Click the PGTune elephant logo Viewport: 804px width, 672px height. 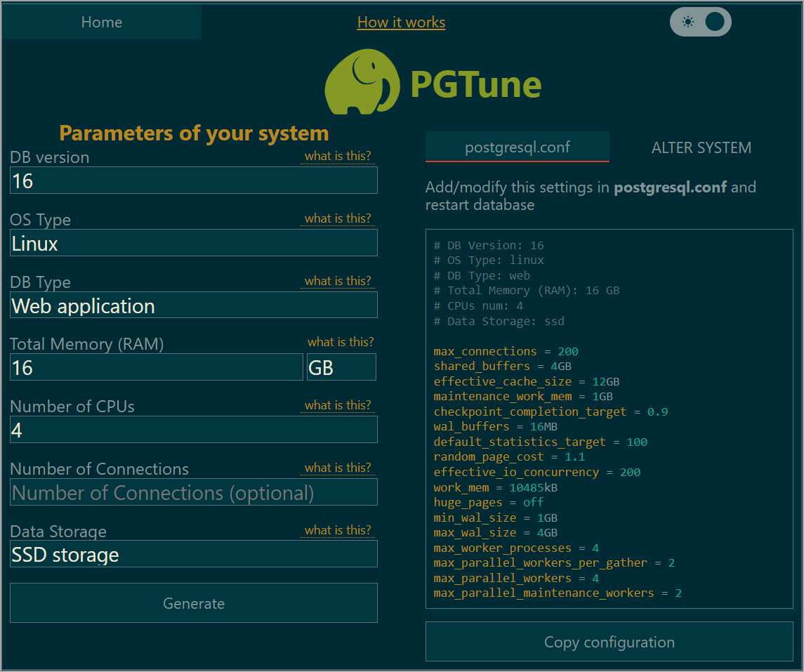coord(362,81)
